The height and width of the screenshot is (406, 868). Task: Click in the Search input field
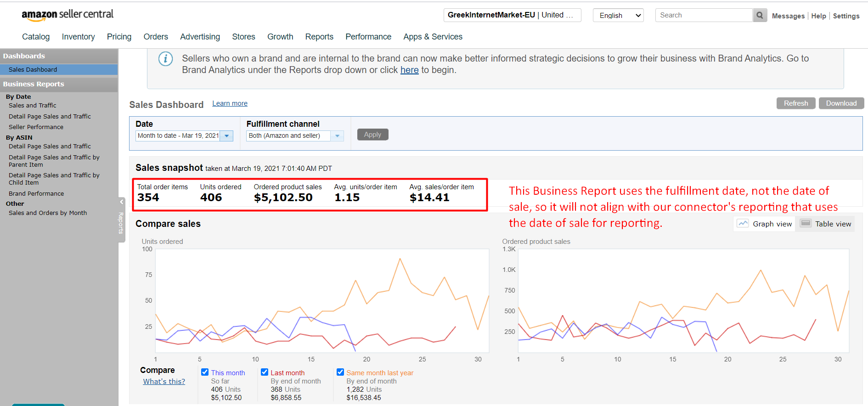[x=704, y=15]
